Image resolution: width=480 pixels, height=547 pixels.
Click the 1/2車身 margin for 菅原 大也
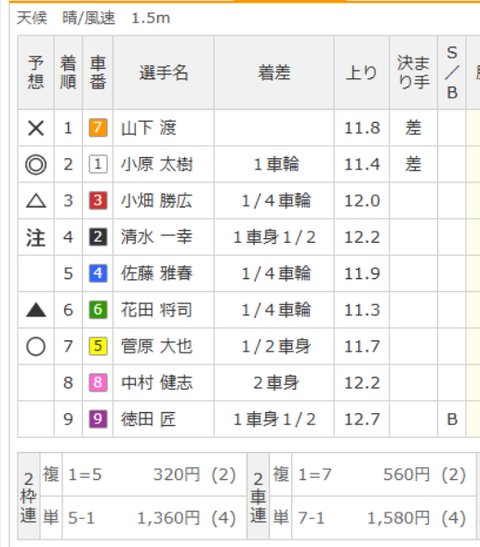(x=276, y=346)
